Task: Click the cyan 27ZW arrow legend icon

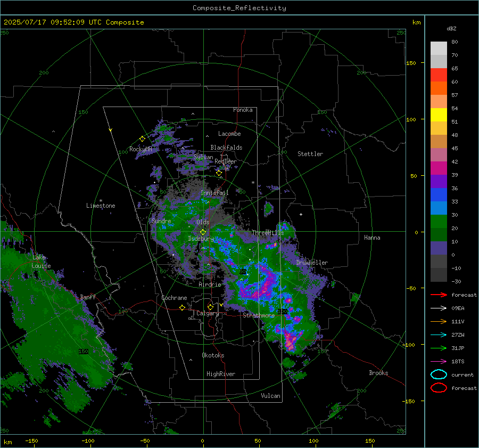Action: (x=439, y=335)
